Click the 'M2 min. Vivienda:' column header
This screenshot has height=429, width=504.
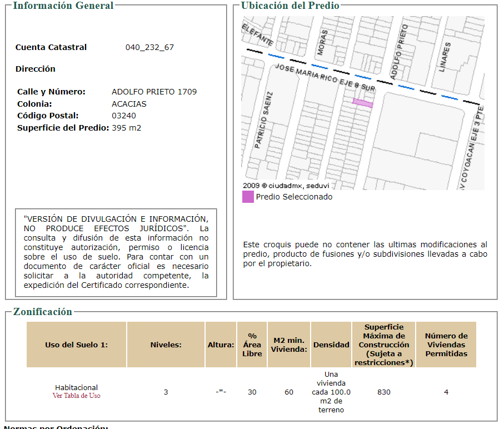click(289, 345)
